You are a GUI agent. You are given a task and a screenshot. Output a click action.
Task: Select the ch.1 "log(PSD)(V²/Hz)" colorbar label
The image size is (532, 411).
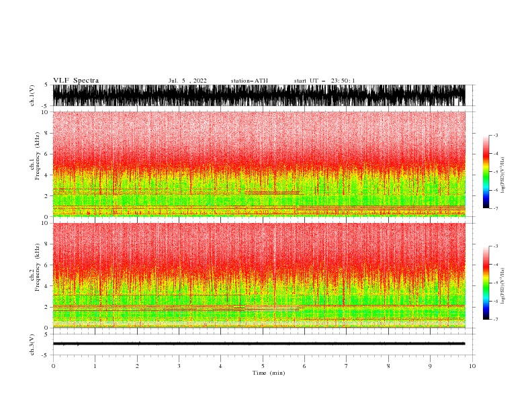(503, 175)
